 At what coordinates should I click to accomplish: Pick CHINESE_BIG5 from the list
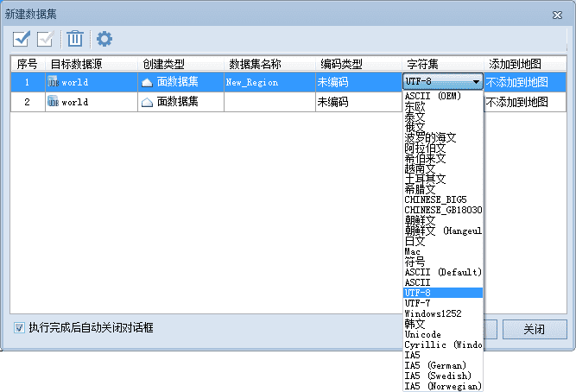click(443, 199)
